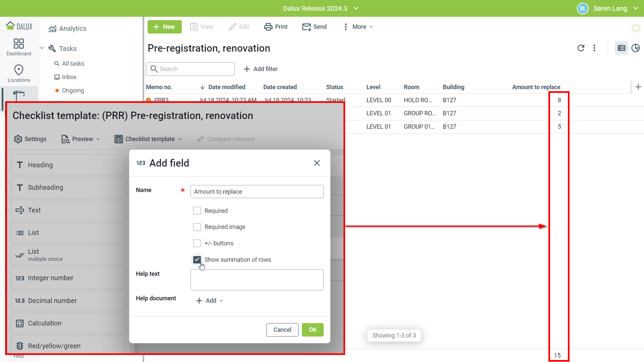
Task: Click the Print toolbar icon
Action: 268,27
